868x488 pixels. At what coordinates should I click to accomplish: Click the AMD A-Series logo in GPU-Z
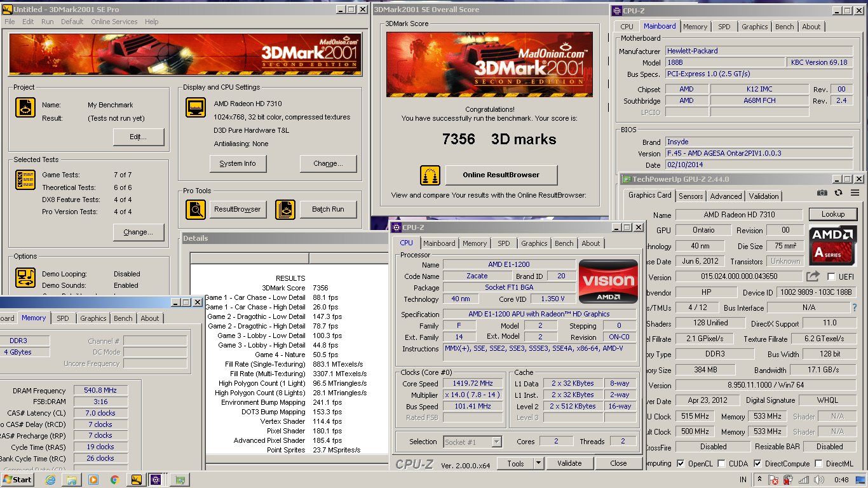[x=833, y=245]
